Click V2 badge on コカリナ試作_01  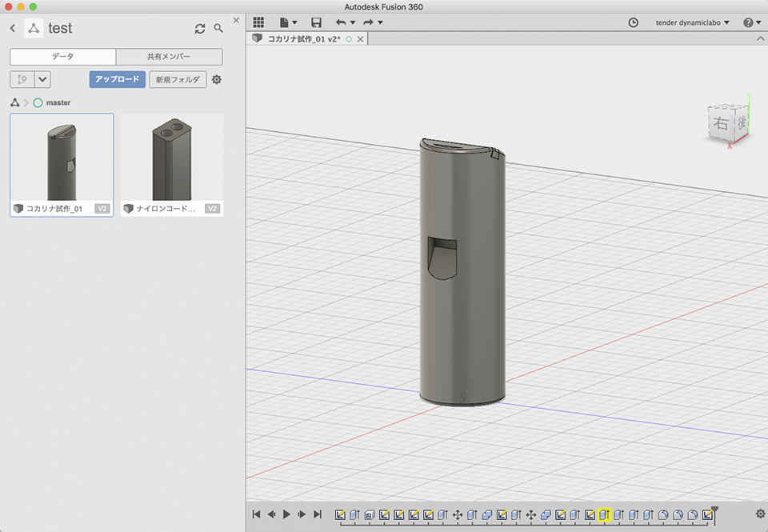point(102,209)
